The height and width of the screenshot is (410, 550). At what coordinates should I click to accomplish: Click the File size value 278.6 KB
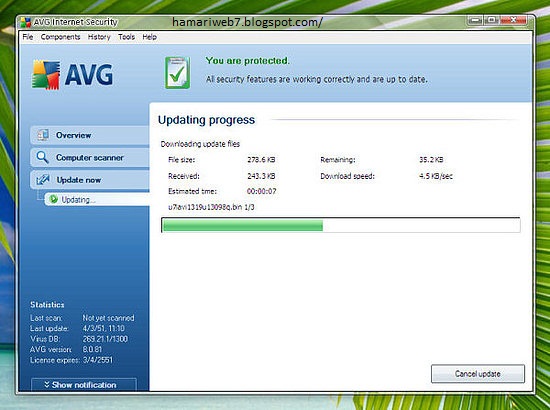261,160
